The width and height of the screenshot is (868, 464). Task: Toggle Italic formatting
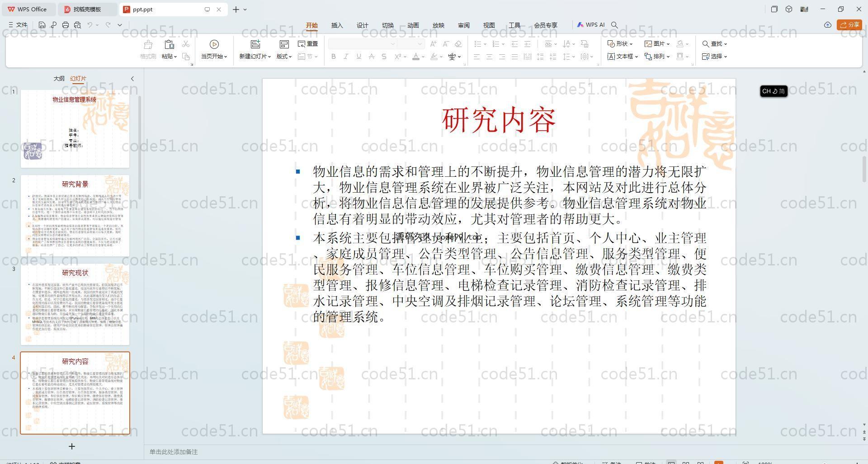[346, 57]
